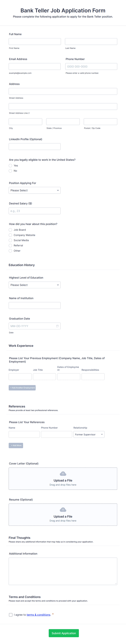
Task: Expand the Highest Level of Education selector
Action: point(35,285)
